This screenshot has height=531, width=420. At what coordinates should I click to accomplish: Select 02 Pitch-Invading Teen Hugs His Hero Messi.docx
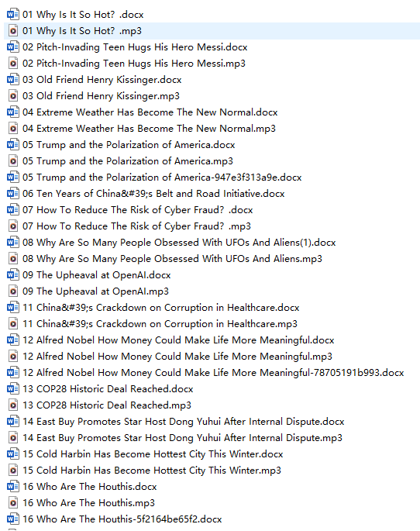click(135, 47)
